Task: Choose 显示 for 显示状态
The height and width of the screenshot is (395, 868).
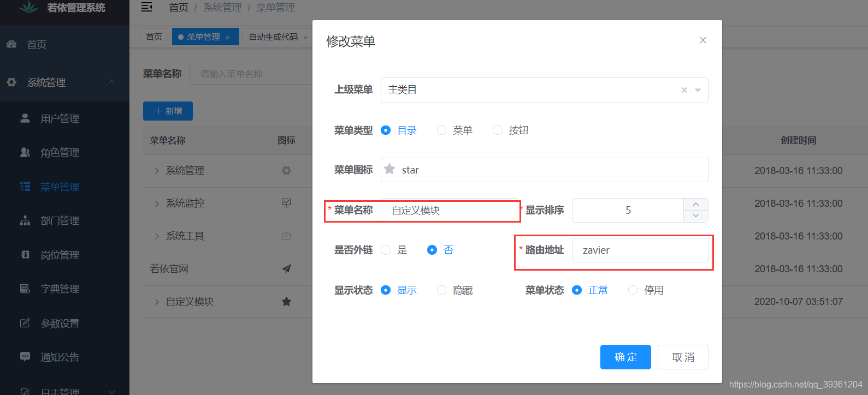Action: pyautogui.click(x=386, y=290)
